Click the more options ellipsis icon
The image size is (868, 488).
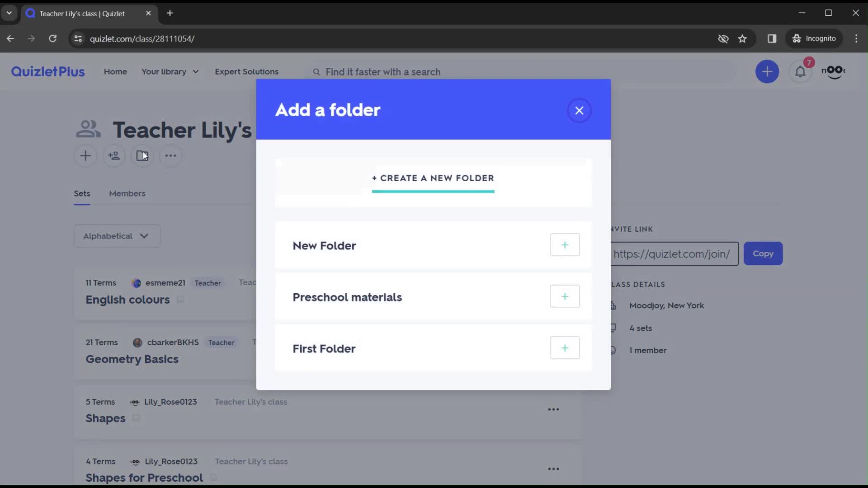(170, 155)
